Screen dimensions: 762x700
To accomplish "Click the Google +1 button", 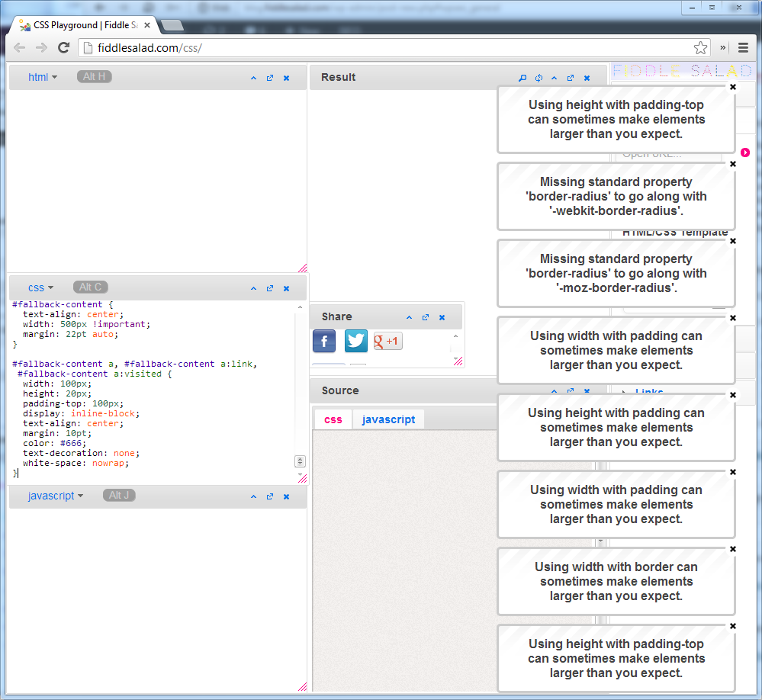I will [x=387, y=341].
